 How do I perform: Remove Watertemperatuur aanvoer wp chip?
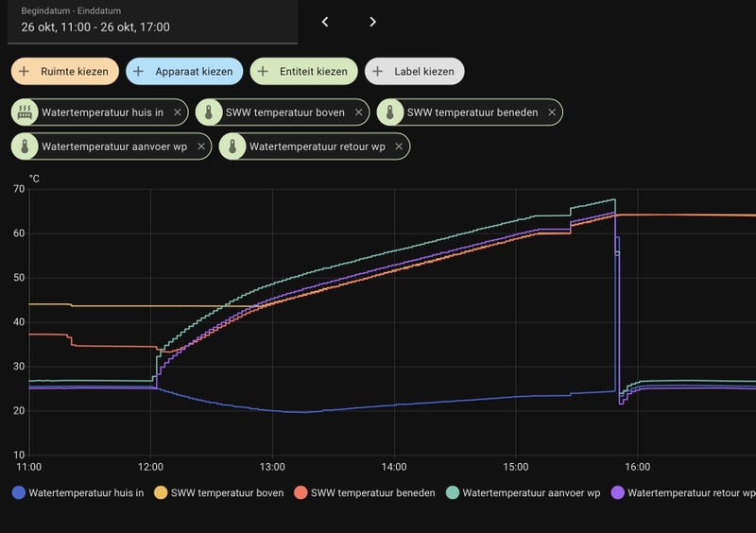point(199,146)
